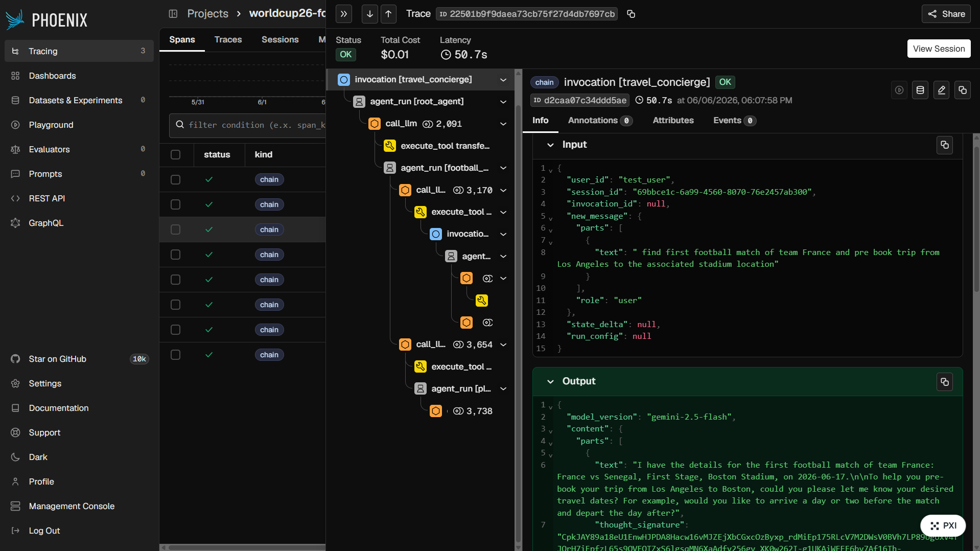Copy the Output JSON block
The width and height of the screenshot is (980, 551).
pyautogui.click(x=945, y=382)
